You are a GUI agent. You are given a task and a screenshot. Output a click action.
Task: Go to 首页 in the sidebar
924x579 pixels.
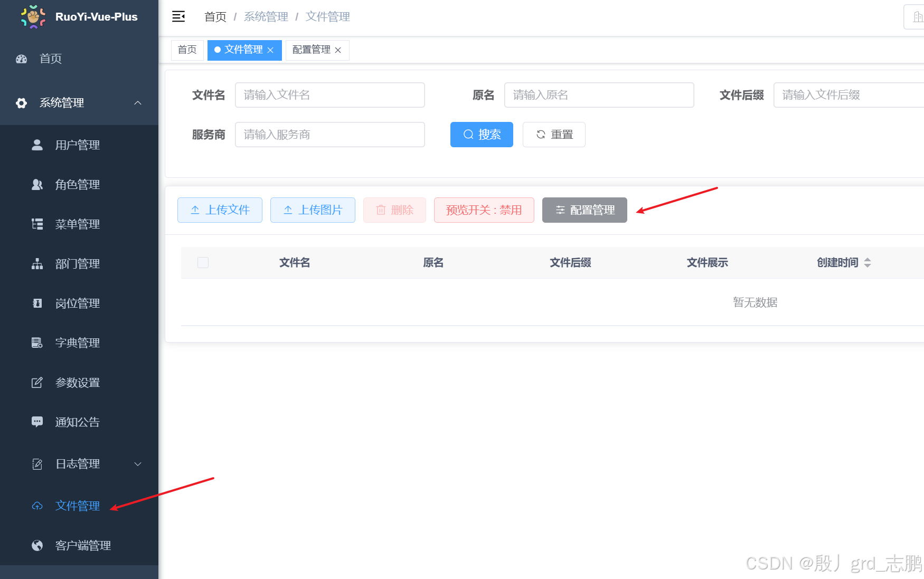(79, 59)
